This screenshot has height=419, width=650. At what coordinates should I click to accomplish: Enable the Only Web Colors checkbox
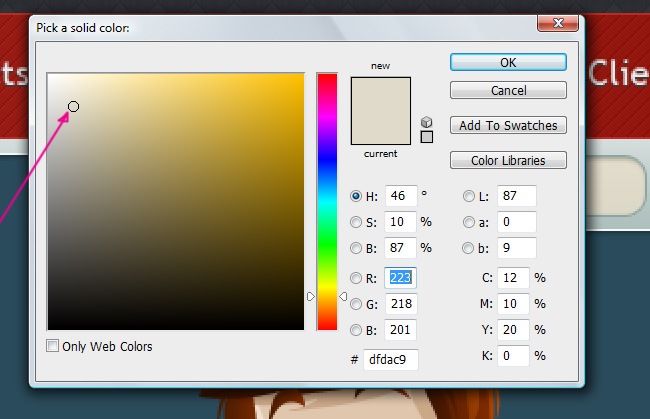[54, 346]
